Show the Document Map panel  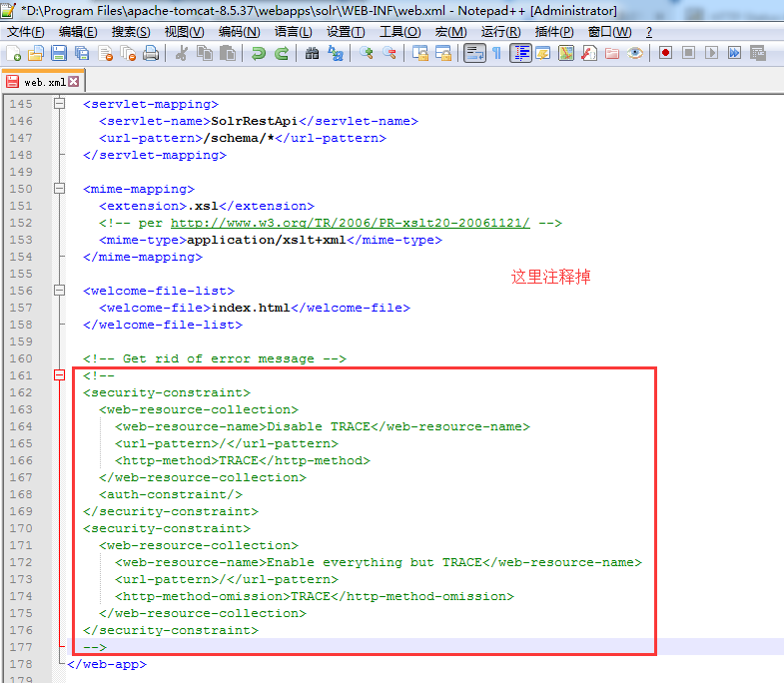click(x=566, y=53)
